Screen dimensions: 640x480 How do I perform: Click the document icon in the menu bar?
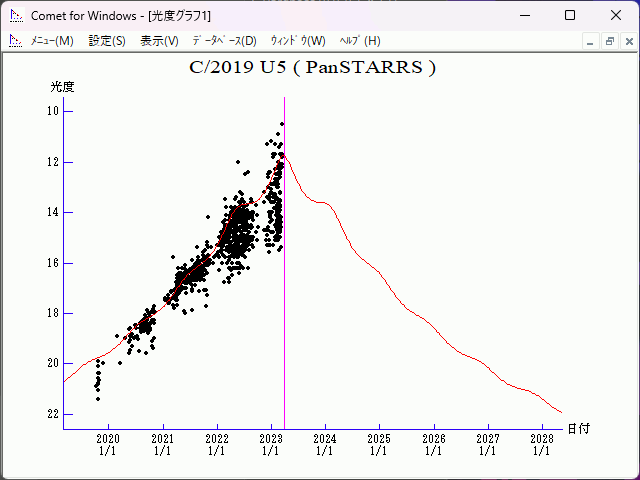coord(15,41)
